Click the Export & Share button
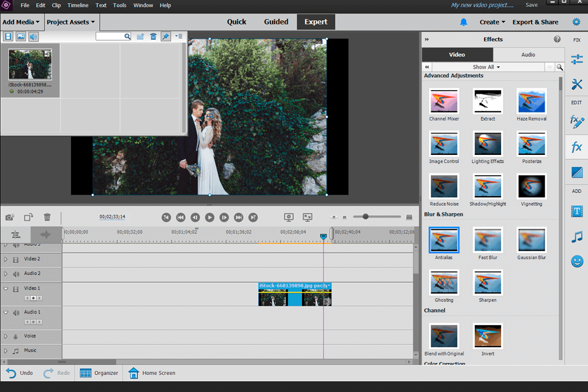The image size is (588, 392). click(535, 22)
